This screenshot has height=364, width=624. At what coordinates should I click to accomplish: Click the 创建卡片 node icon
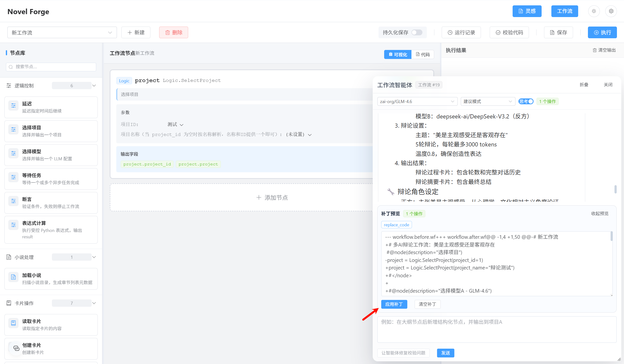click(16, 348)
